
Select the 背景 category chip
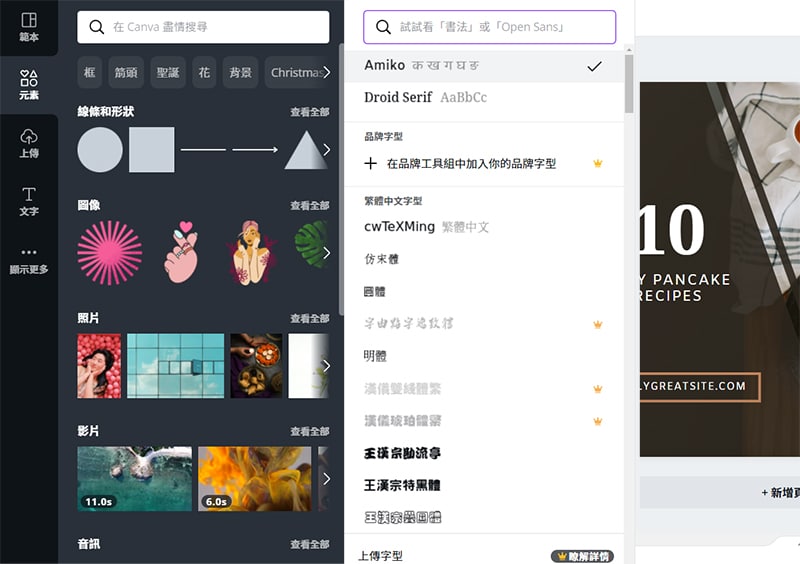pyautogui.click(x=240, y=72)
